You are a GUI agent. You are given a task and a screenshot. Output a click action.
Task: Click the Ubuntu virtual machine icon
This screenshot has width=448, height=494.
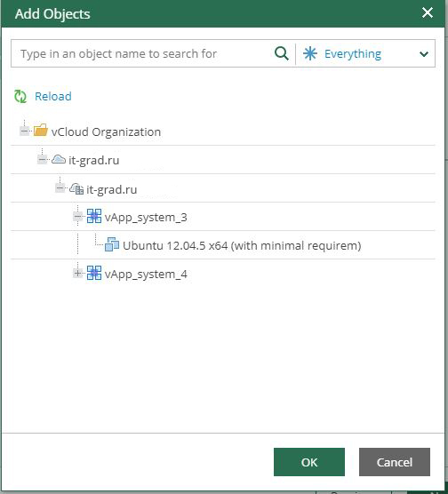click(112, 244)
